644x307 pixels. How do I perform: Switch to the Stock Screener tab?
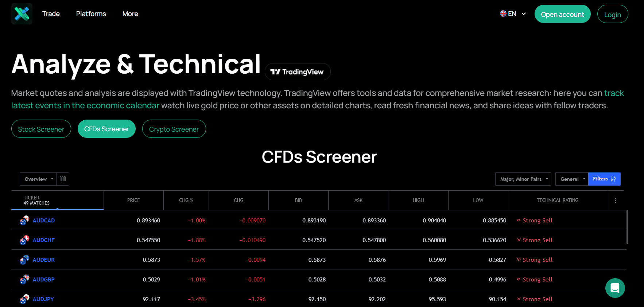pyautogui.click(x=41, y=129)
